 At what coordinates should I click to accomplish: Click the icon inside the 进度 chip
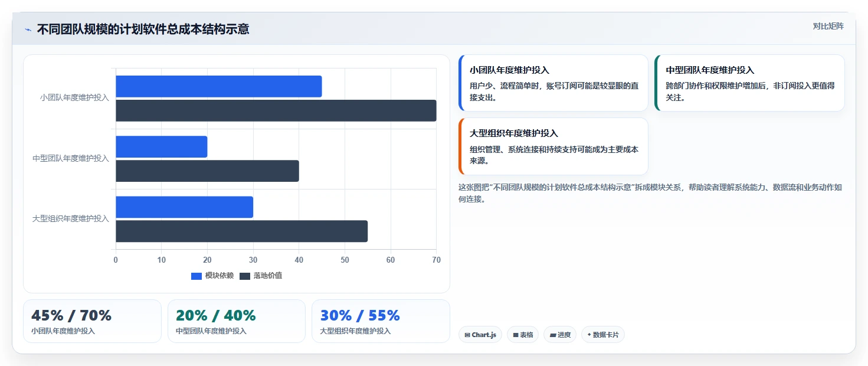point(552,335)
